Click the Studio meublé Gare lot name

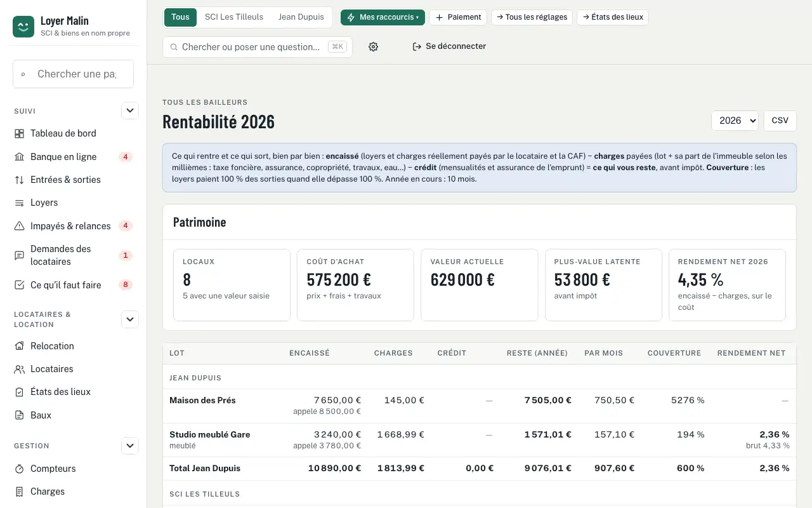coord(210,434)
